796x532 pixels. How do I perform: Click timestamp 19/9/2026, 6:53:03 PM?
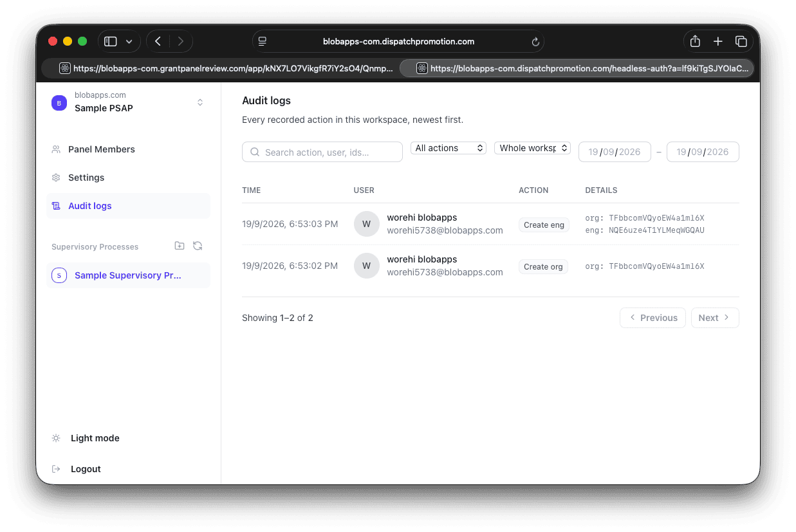coord(290,224)
